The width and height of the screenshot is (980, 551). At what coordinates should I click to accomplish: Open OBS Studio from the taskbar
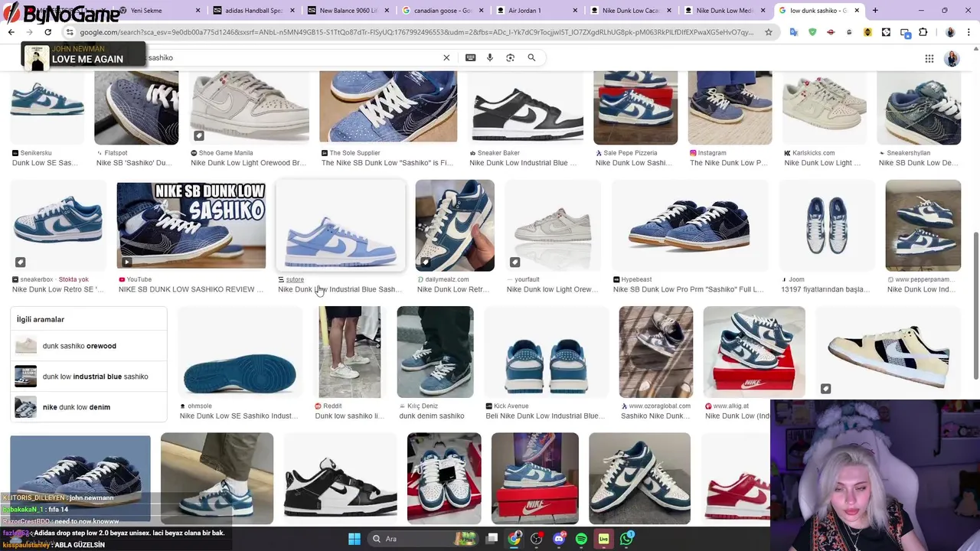coord(536,539)
